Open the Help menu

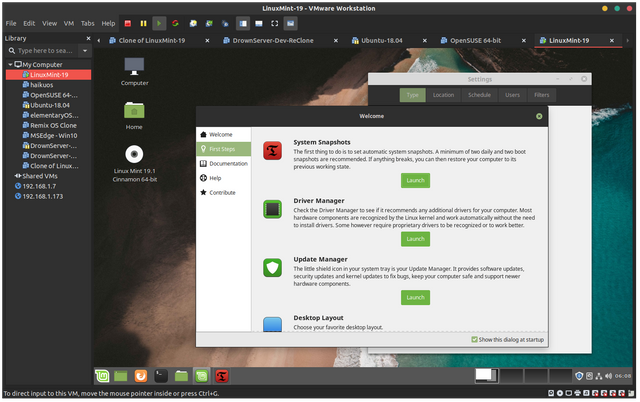(x=108, y=23)
